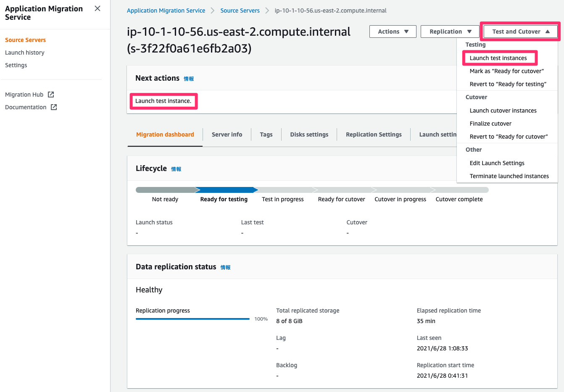
Task: Switch to Launch settings tab
Action: (437, 134)
